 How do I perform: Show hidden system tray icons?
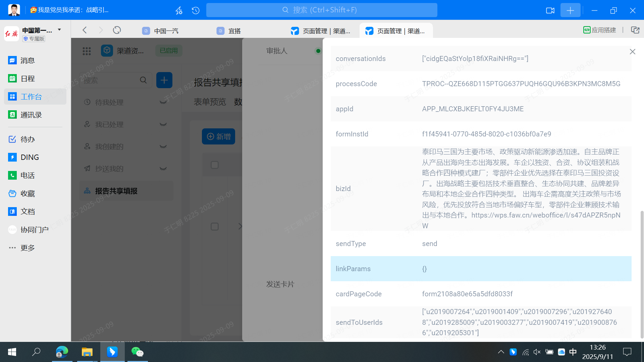tap(501, 352)
